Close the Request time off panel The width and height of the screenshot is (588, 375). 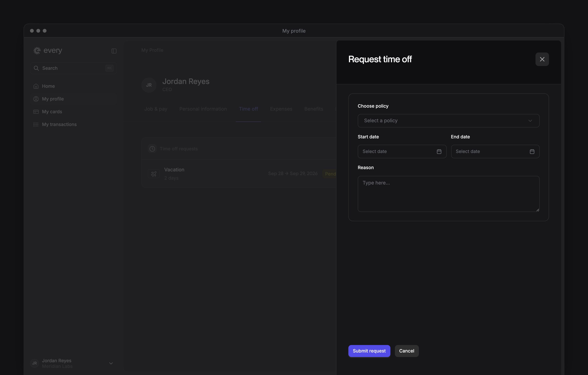(x=542, y=59)
